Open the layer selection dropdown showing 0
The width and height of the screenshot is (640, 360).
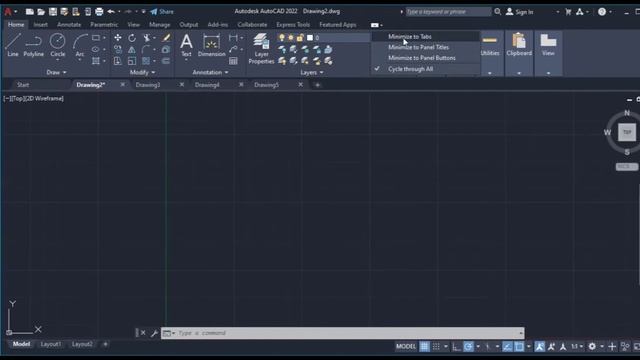(323, 38)
